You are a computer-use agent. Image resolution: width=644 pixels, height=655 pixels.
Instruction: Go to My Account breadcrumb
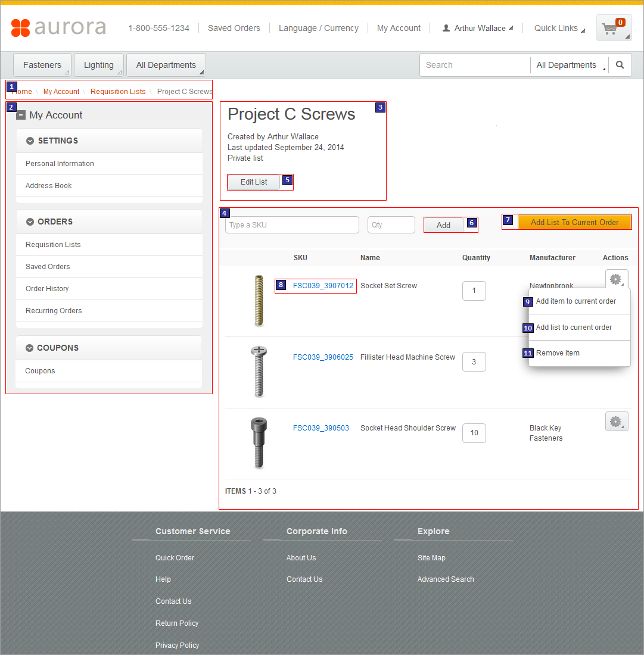click(61, 92)
